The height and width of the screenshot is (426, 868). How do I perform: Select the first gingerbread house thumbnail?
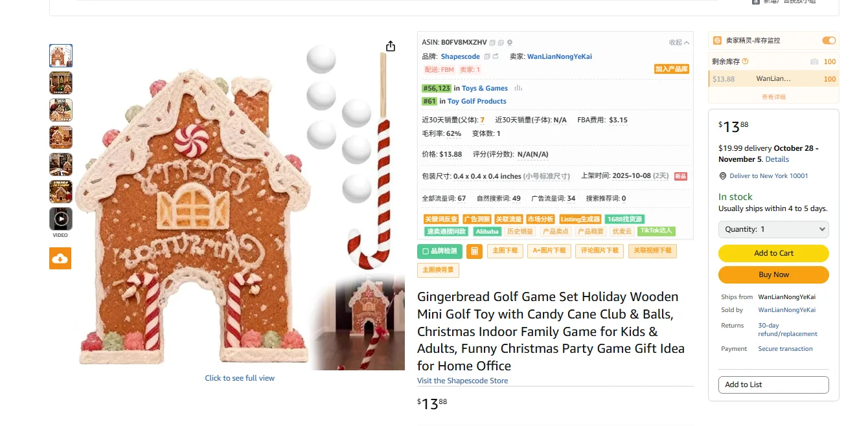pos(61,56)
